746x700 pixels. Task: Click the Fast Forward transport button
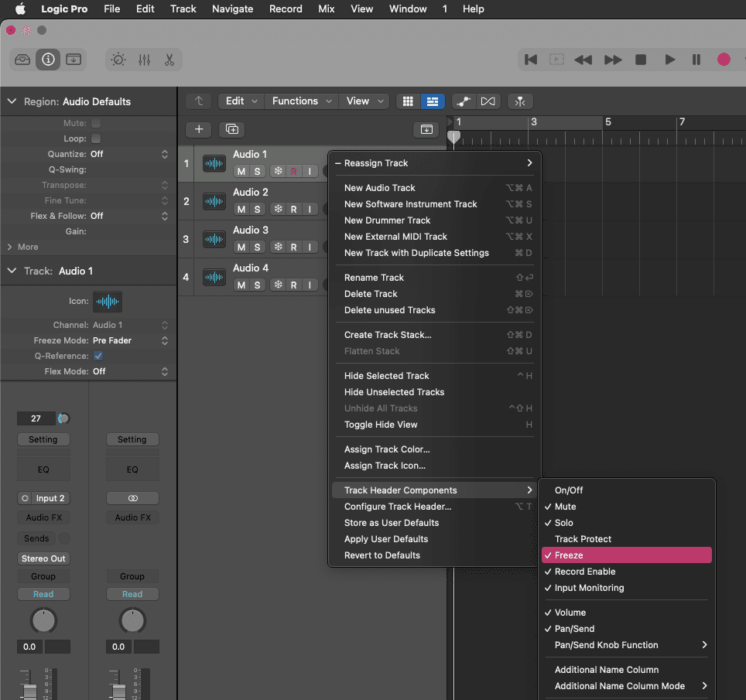613,60
